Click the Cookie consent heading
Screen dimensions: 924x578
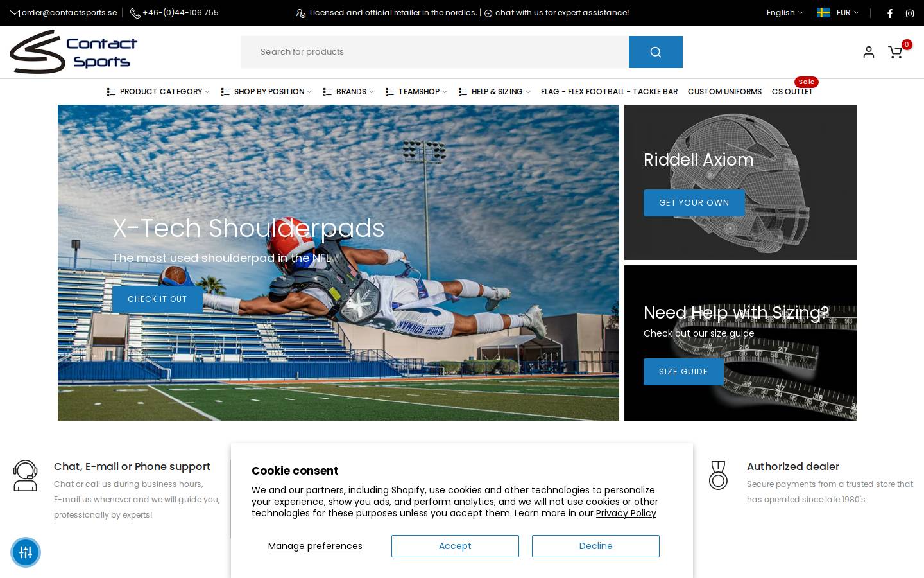click(x=295, y=471)
